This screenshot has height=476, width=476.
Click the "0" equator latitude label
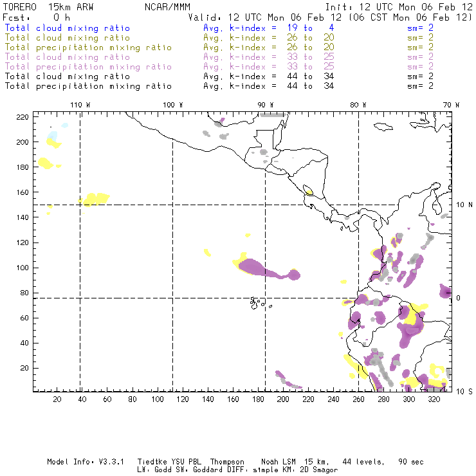point(459,298)
